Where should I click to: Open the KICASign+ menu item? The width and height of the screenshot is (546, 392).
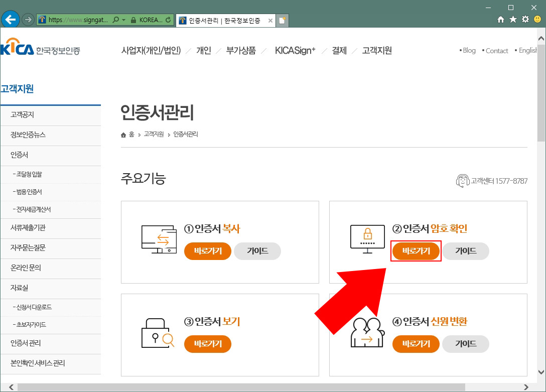click(295, 50)
